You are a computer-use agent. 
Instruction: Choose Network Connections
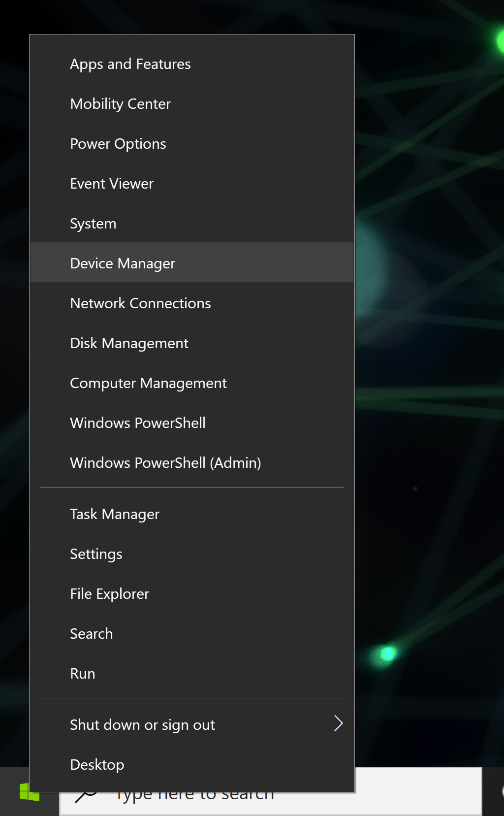coord(140,303)
